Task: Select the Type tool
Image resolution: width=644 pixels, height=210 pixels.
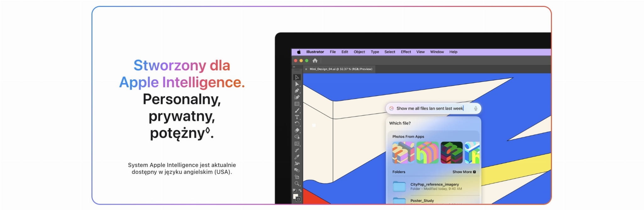Action: (x=297, y=117)
